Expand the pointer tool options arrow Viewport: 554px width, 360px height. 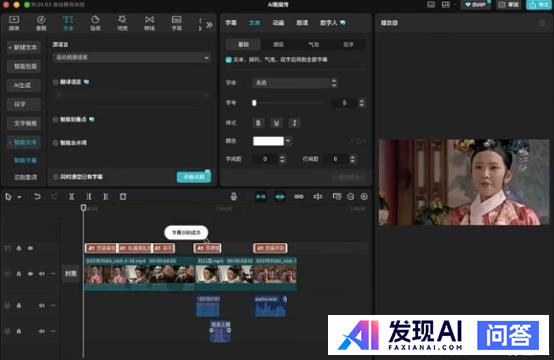(x=19, y=197)
